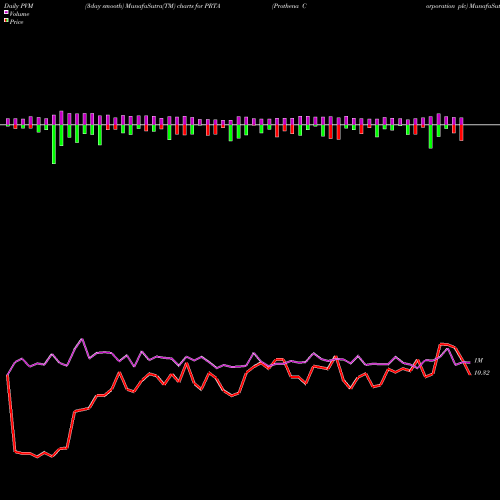This screenshot has height=500, width=500.
Task: Select the 'Volume' legend label
Action: coord(19,14)
